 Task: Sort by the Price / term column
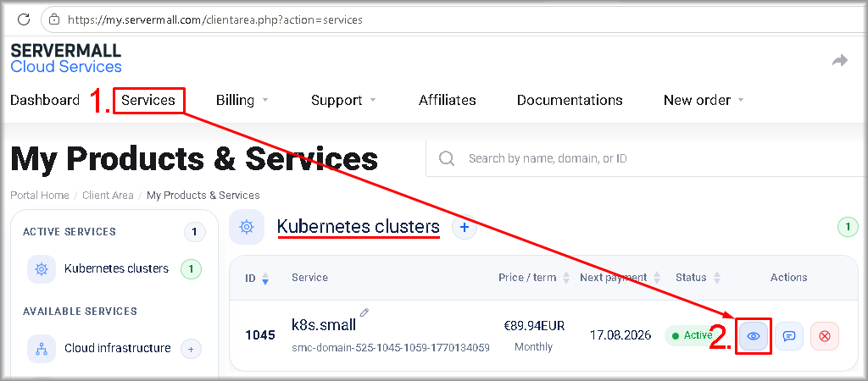coord(534,278)
